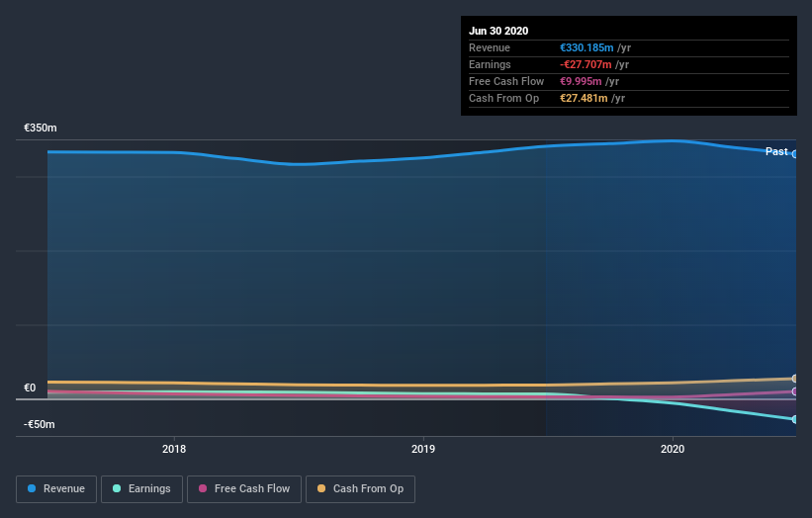Viewport: 812px width, 518px height.
Task: Click the Earnings row label in tooltip
Action: click(490, 64)
